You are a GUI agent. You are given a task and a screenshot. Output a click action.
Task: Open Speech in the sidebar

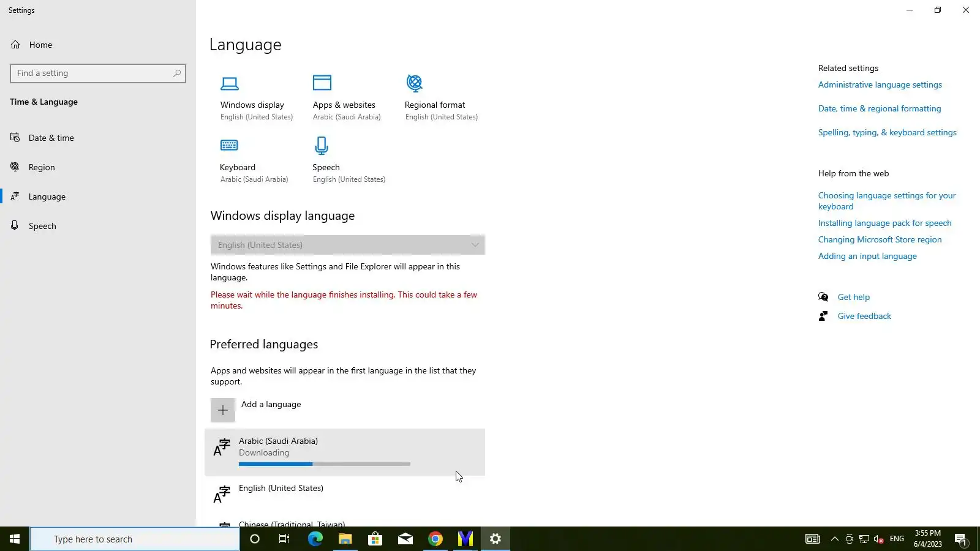tap(42, 226)
